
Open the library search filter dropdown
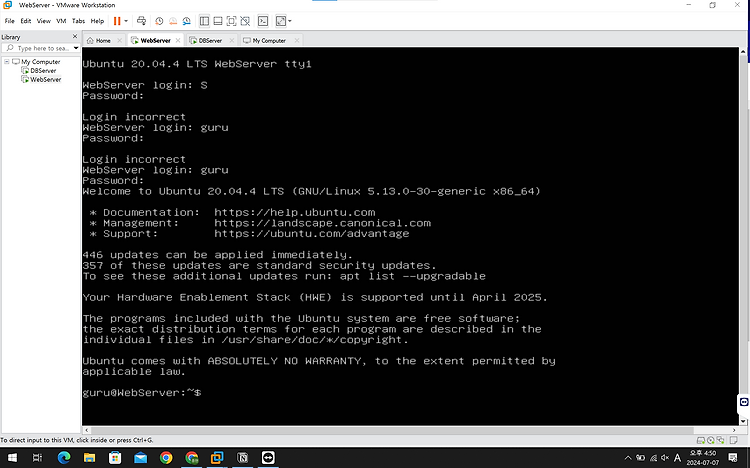click(x=76, y=48)
